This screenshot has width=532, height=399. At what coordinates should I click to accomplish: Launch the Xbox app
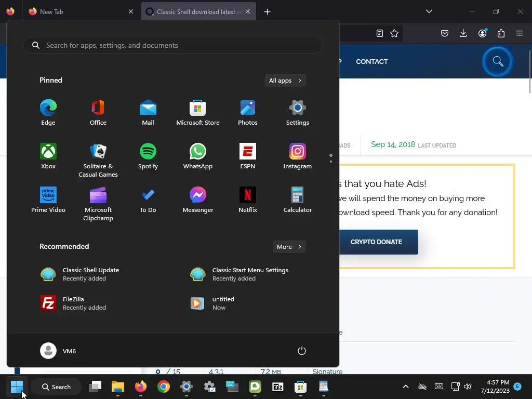48,156
